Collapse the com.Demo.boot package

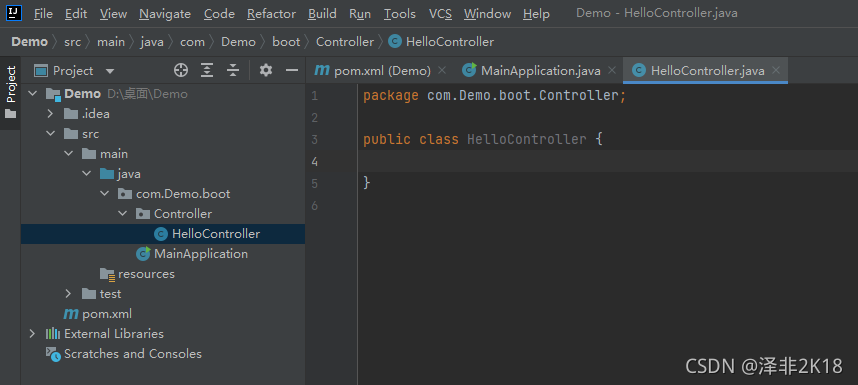point(105,194)
